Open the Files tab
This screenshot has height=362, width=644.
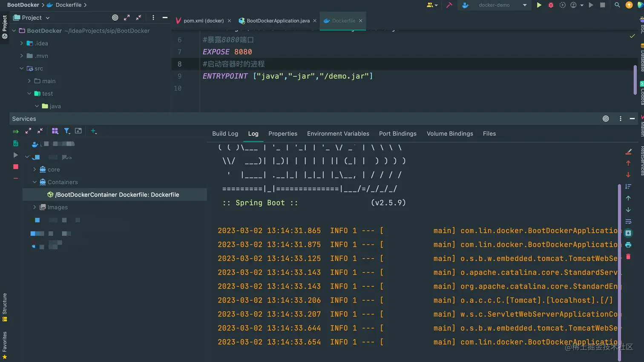[489, 134]
